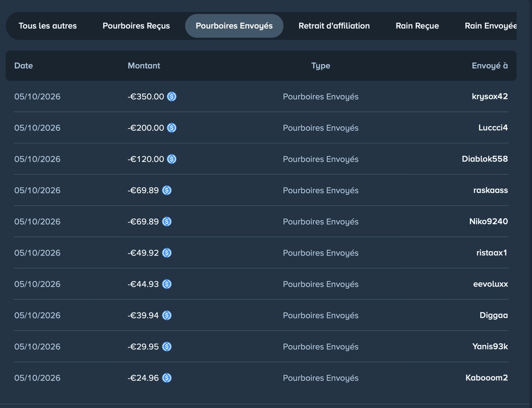Image resolution: width=532 pixels, height=408 pixels.
Task: Select the -€44.93 amount
Action: [x=143, y=284]
